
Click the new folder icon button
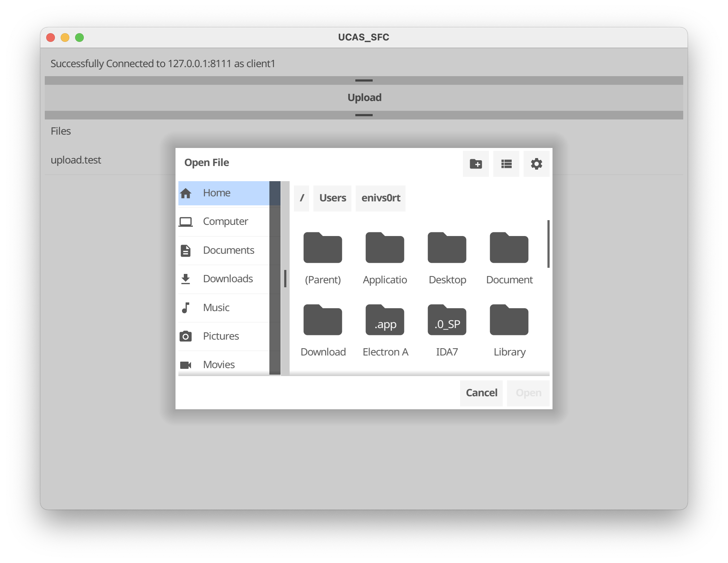coord(476,164)
